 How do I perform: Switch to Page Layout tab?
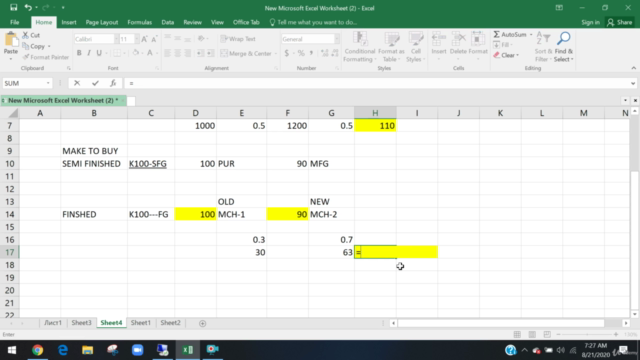click(102, 22)
